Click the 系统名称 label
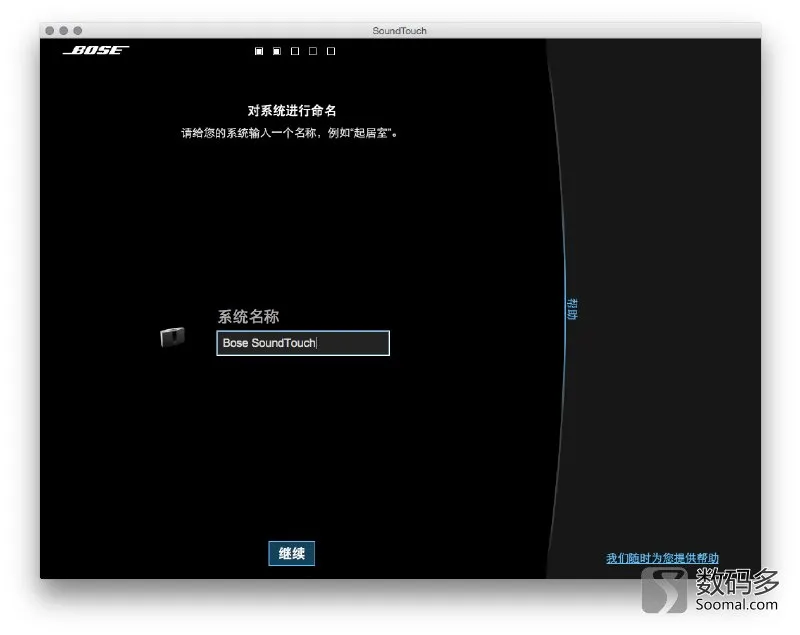The width and height of the screenshot is (800, 635). click(x=248, y=317)
